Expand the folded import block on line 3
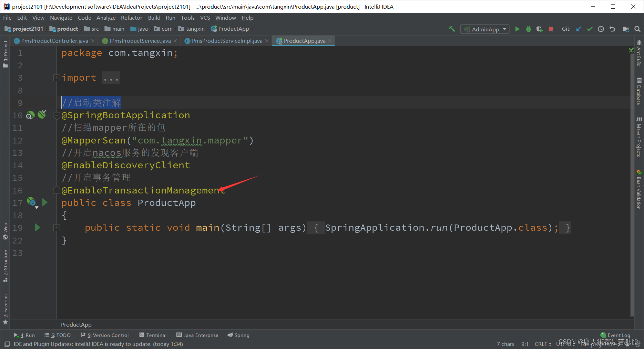 (57, 78)
